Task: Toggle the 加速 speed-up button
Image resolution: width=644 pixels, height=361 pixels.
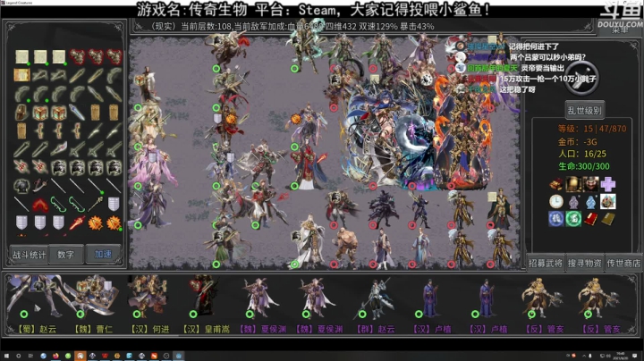Action: point(103,255)
